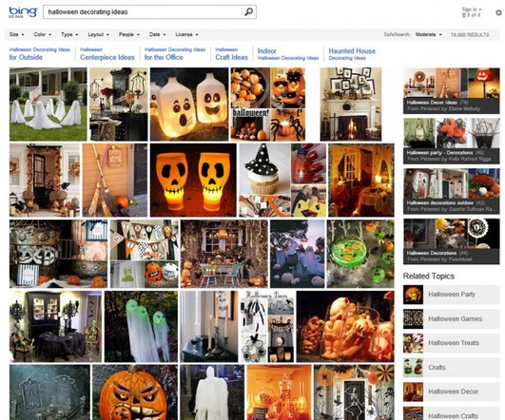Expand the Size filter dropdown
This screenshot has height=420, width=505.
(17, 34)
